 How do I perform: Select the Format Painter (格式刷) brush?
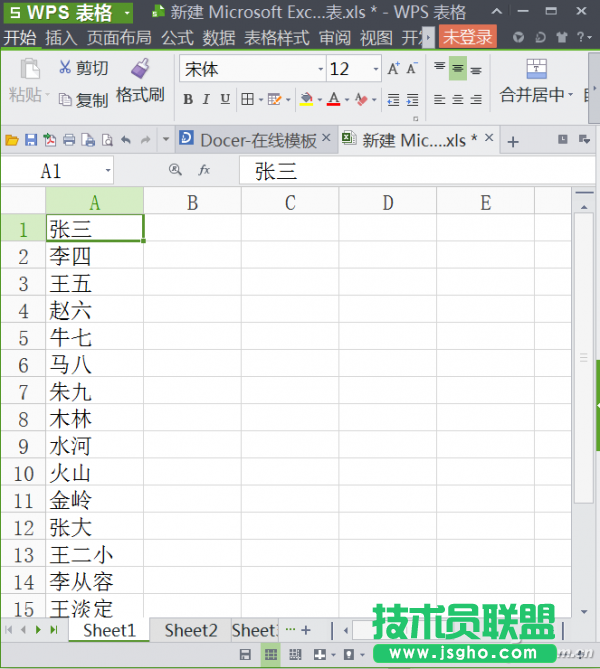pyautogui.click(x=140, y=68)
